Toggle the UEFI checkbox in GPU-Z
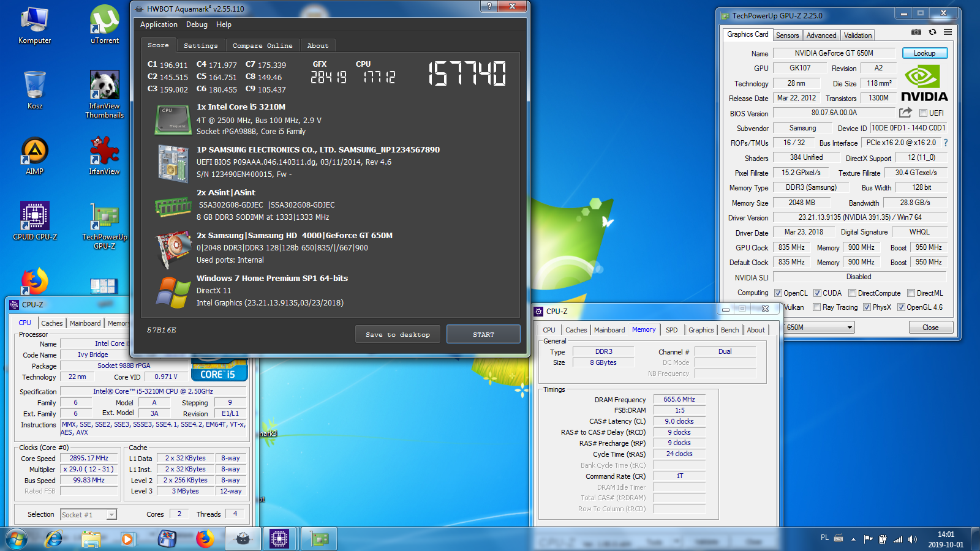The image size is (980, 551). [x=923, y=113]
